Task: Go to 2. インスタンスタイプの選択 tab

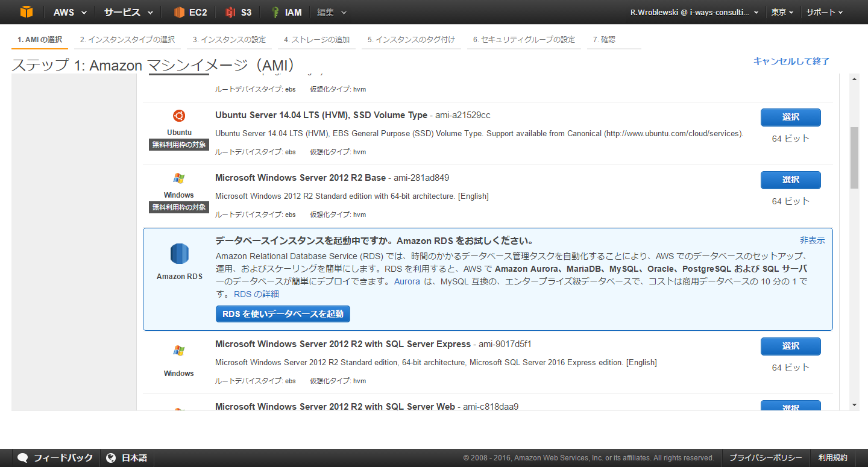Action: 127,40
